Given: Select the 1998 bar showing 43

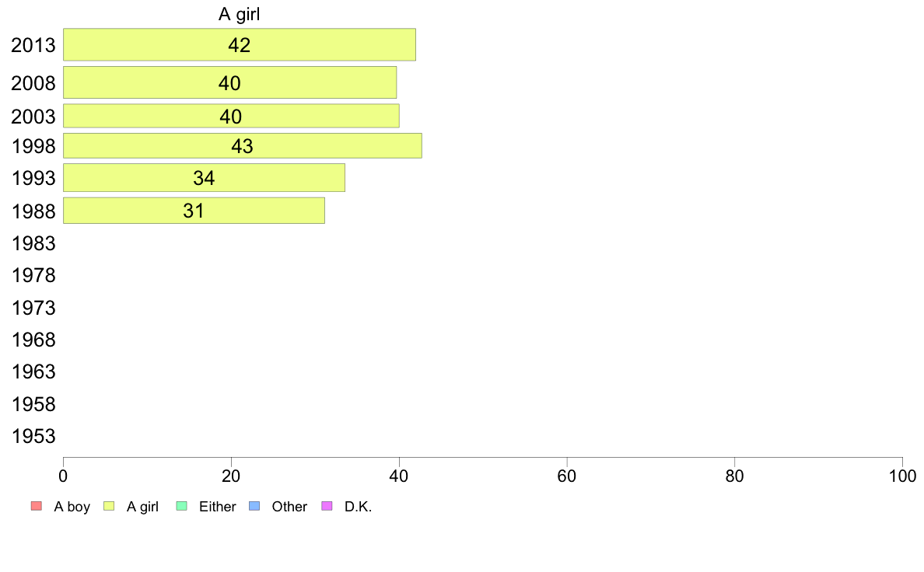Looking at the screenshot, I should pos(242,145).
